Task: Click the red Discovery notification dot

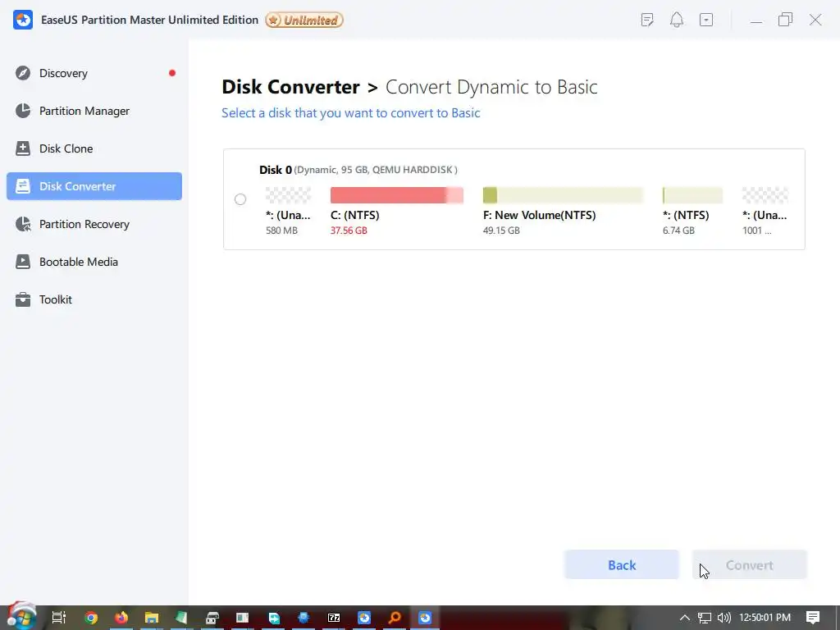Action: coord(172,73)
